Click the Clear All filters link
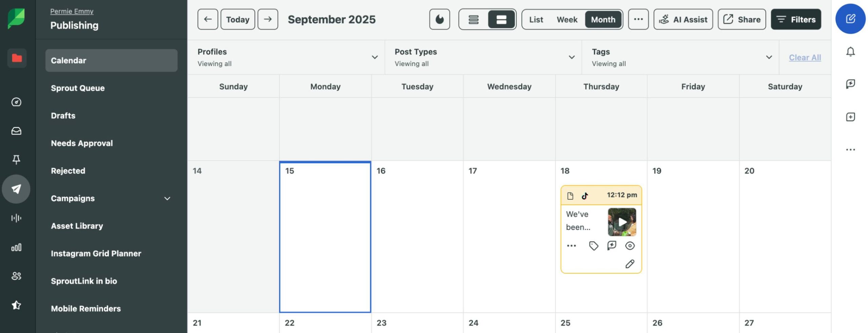868x333 pixels. pyautogui.click(x=805, y=57)
